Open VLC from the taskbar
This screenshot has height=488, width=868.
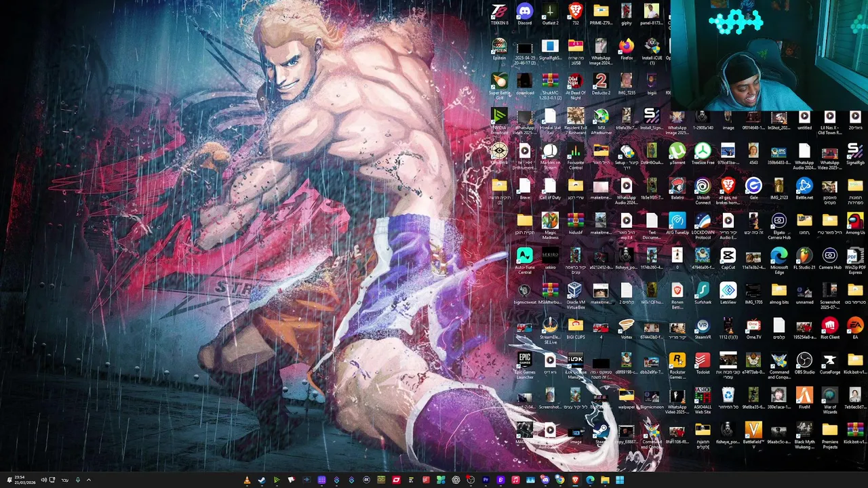tap(247, 480)
